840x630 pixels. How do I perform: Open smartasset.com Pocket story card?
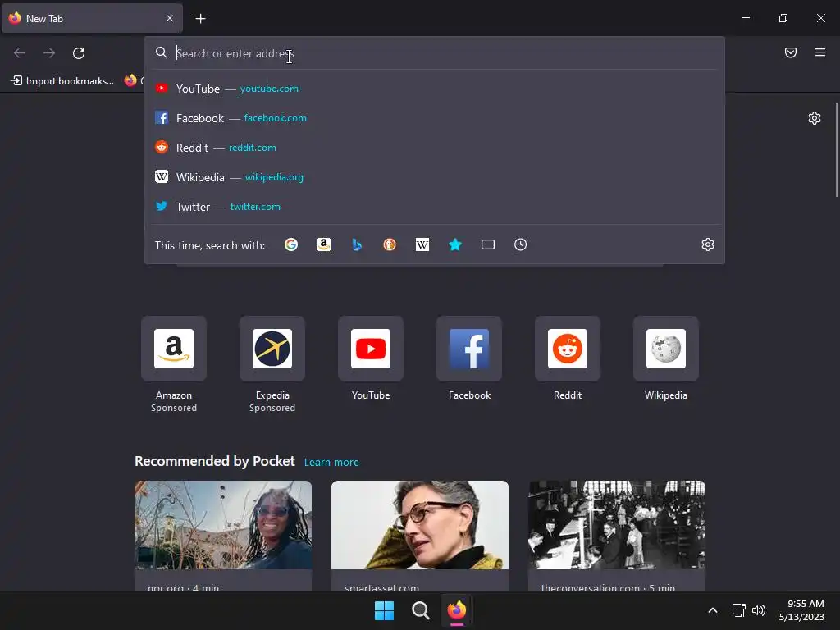(420, 536)
